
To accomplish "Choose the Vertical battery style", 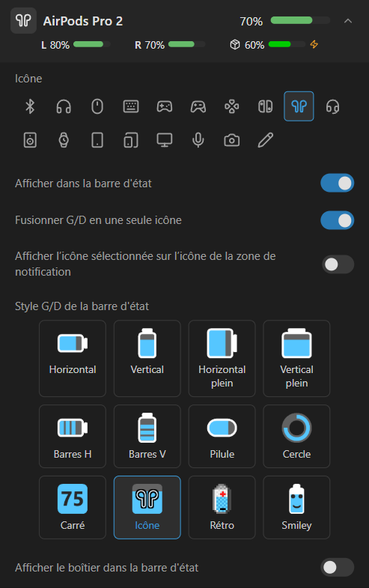I will click(147, 359).
